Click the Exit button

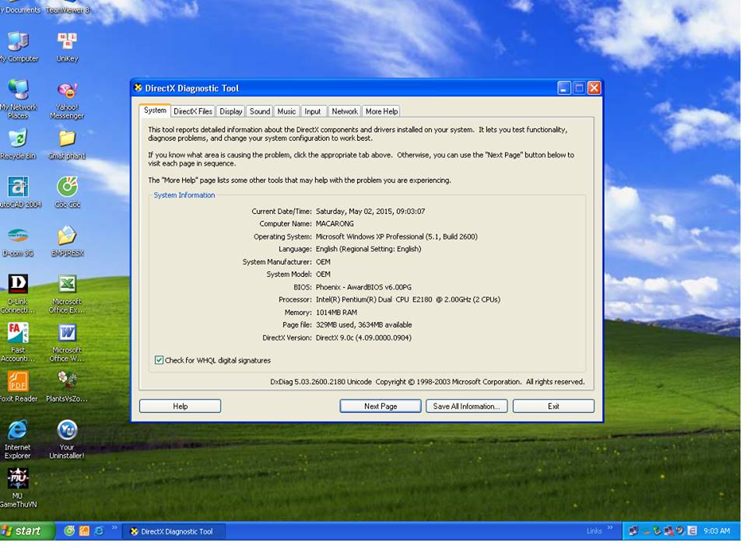553,406
